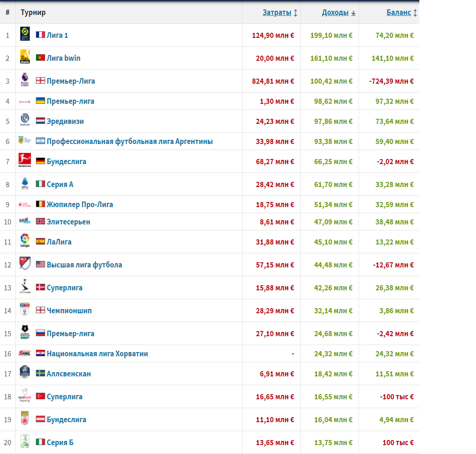
Task: Click the German Bundesliga red logo
Action: [25, 160]
